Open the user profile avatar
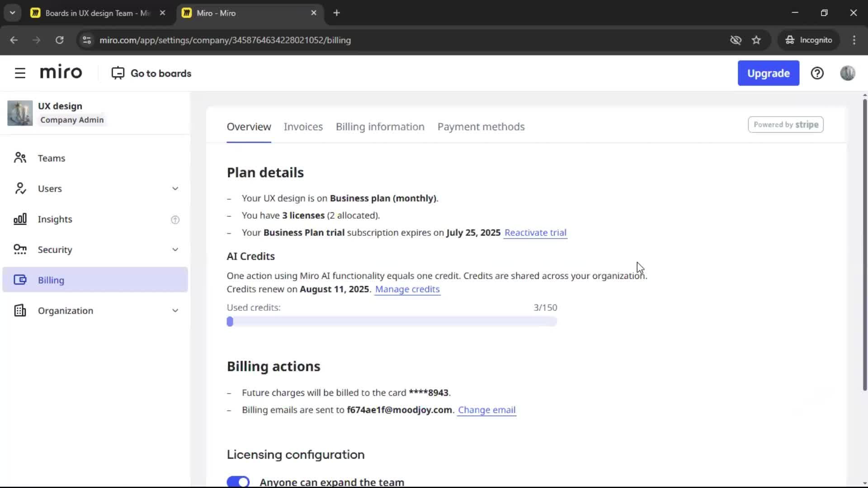Screen dimensions: 868x488 (x=847, y=73)
